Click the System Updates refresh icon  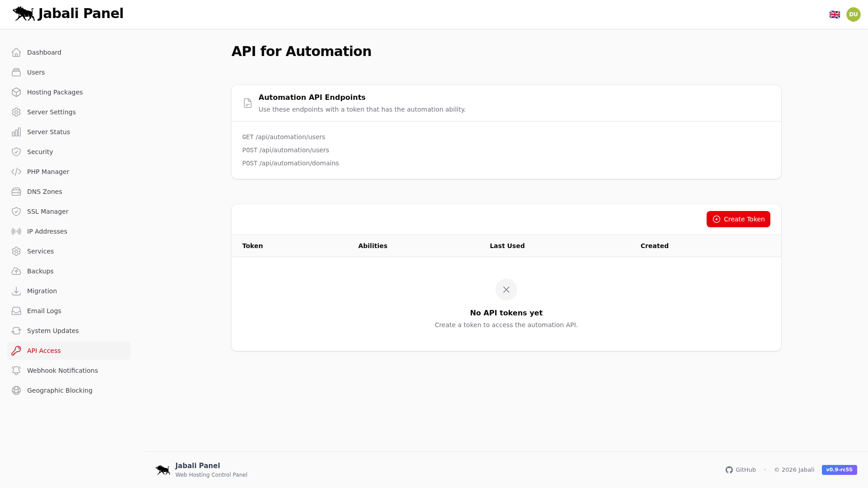coord(16,331)
